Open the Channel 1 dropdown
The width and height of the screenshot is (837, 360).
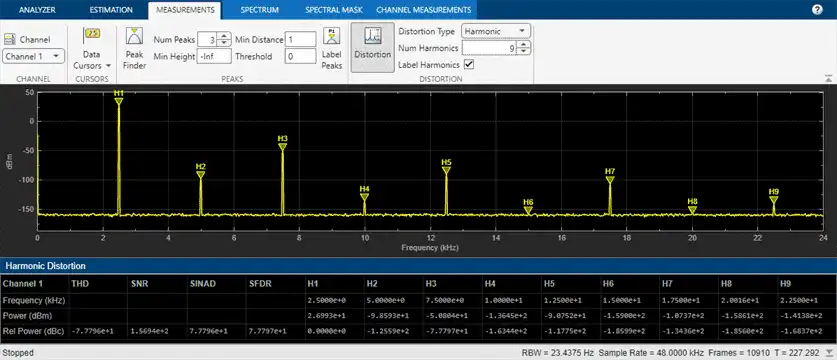(33, 56)
